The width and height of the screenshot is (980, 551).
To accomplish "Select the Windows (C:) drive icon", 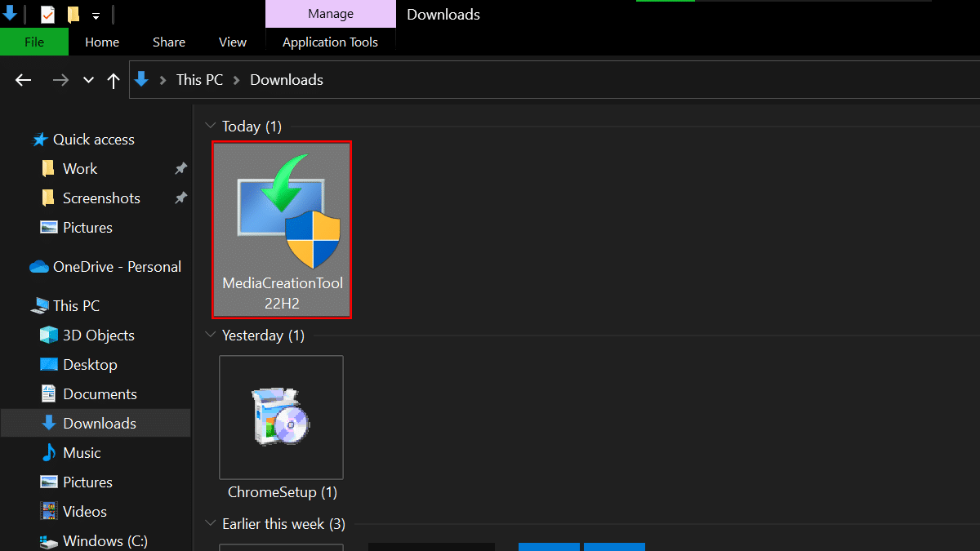I will 47,540.
